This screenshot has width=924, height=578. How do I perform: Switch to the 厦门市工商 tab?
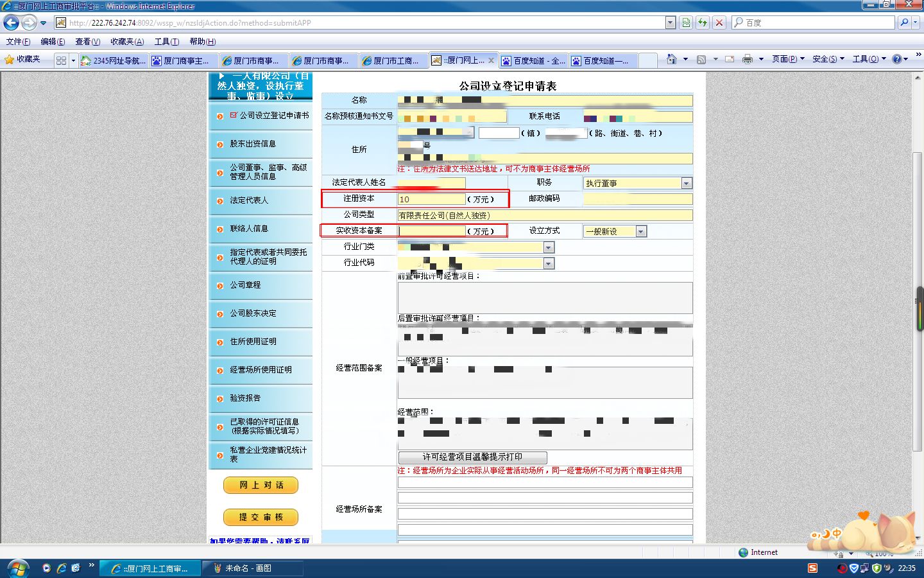(x=393, y=60)
